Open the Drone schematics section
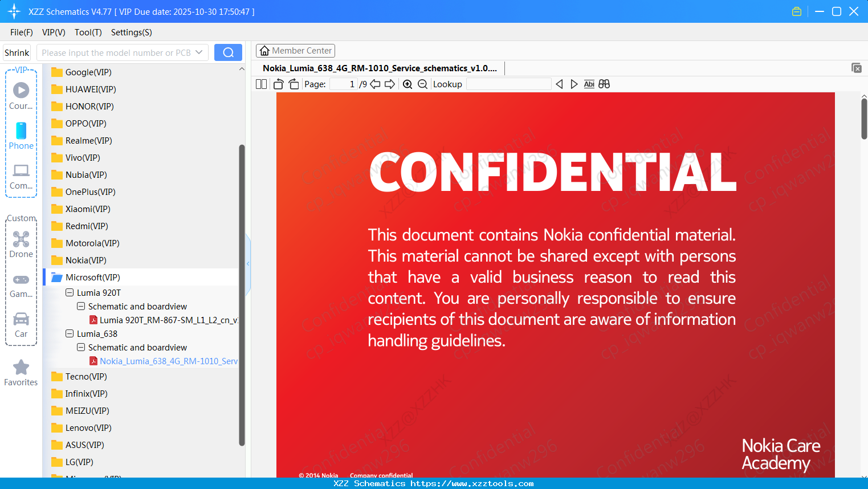This screenshot has width=868, height=489. (21, 242)
